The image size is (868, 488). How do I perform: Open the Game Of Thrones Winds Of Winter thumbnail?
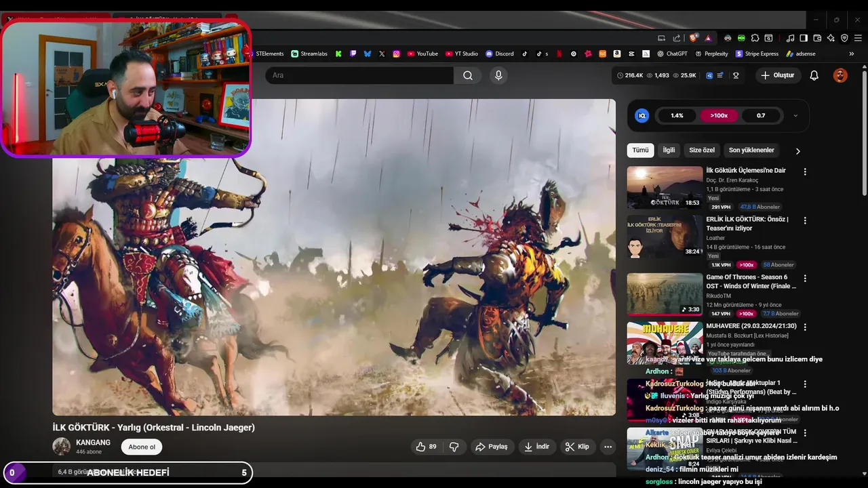665,294
